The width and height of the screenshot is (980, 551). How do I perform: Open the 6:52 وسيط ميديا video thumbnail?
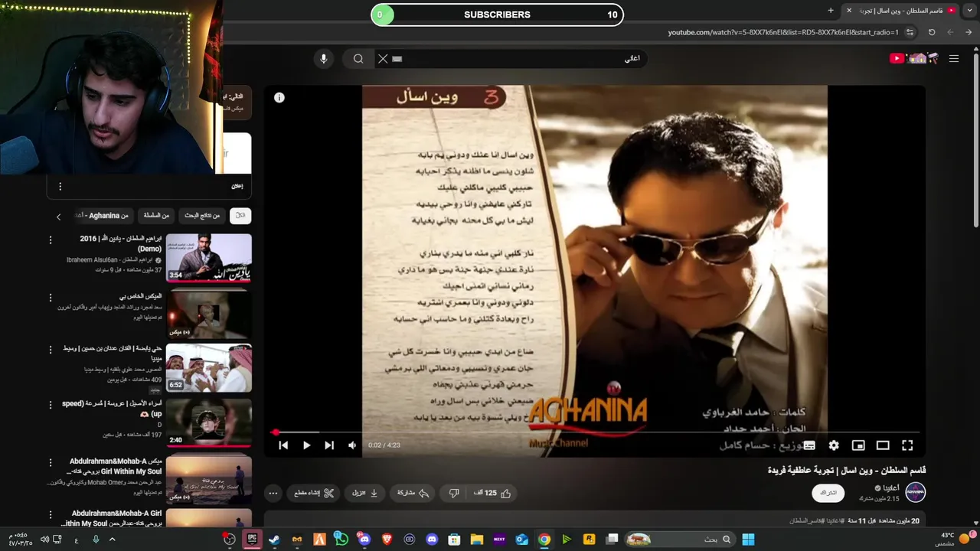point(208,368)
